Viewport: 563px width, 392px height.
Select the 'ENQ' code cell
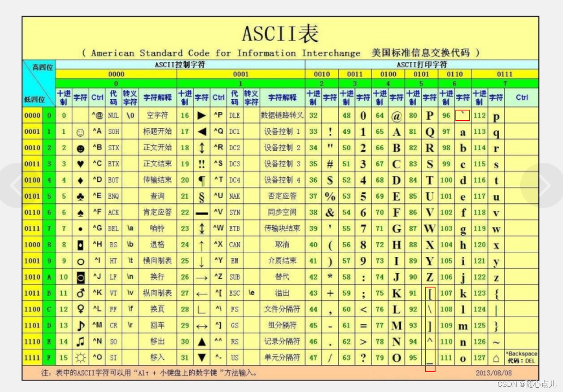tap(113, 196)
